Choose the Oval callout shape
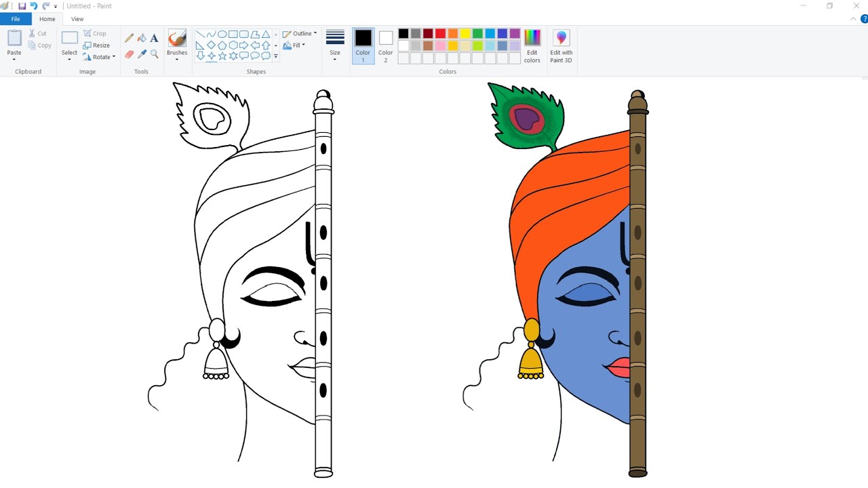Viewport: 868px width, 488px height. click(255, 56)
